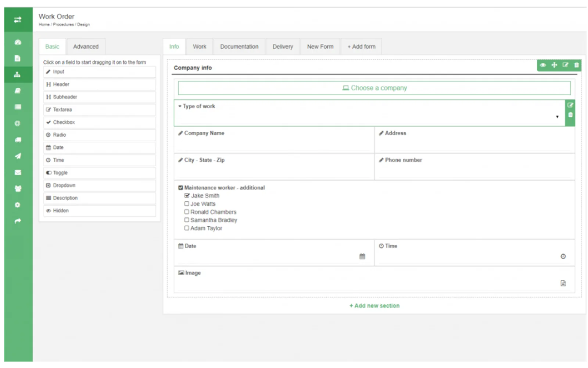Select the Dropdown field from the Basic list
588x368 pixels.
coord(100,185)
